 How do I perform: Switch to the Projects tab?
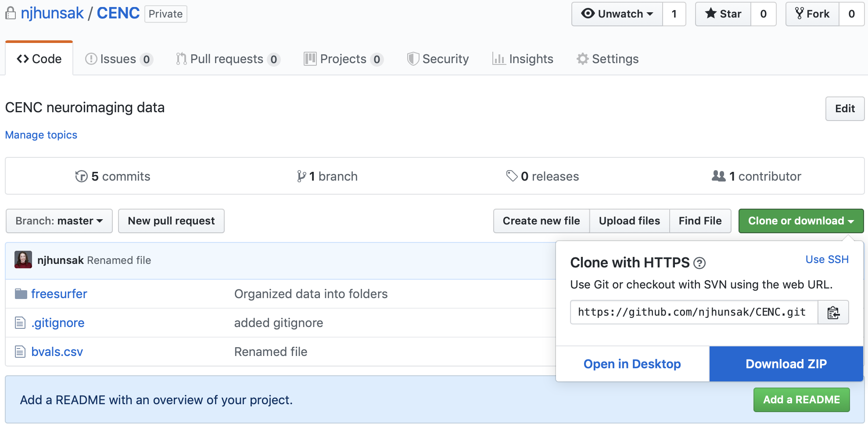pos(344,59)
